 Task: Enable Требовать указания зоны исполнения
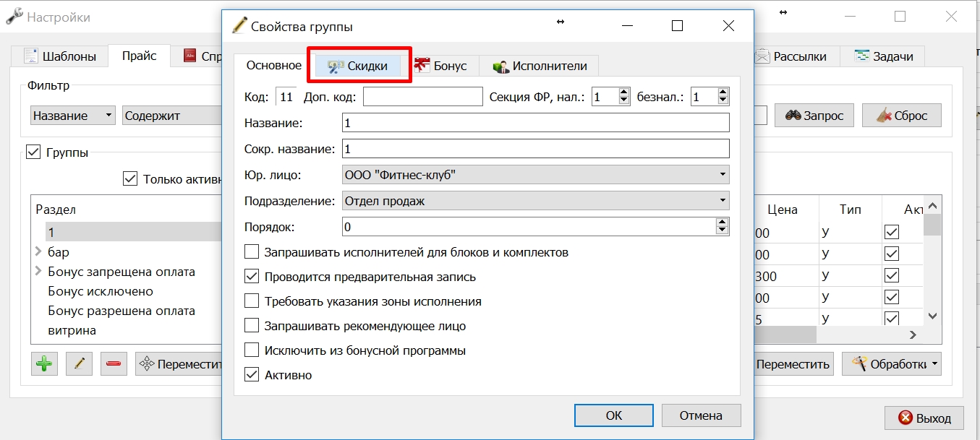(x=252, y=301)
